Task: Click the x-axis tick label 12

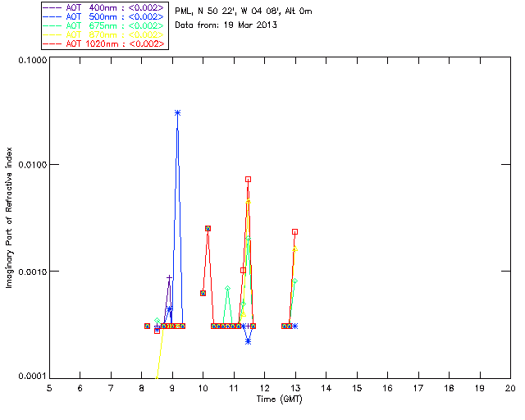Action: tap(264, 388)
